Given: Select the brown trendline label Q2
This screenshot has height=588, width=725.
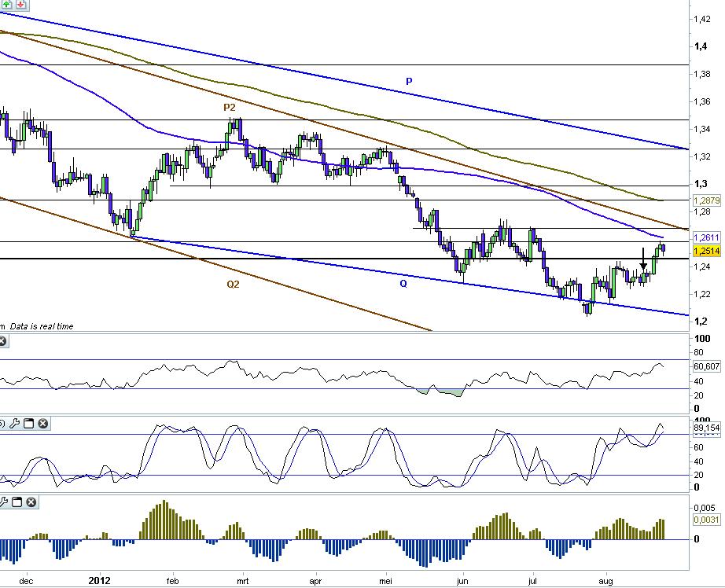Looking at the screenshot, I should (x=233, y=285).
